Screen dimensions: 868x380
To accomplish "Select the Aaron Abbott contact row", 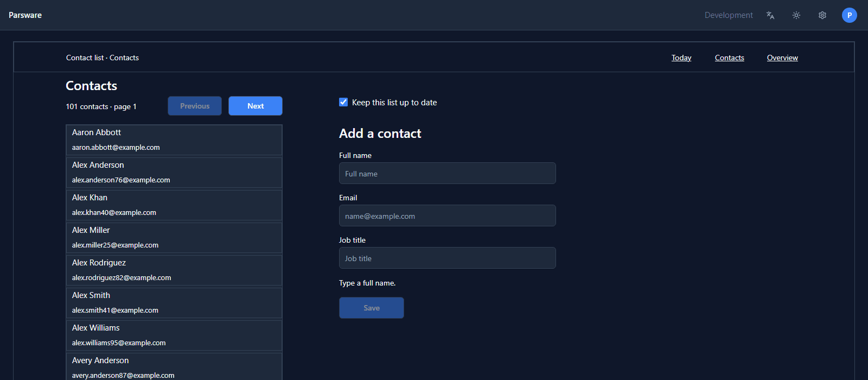I will 174,140.
